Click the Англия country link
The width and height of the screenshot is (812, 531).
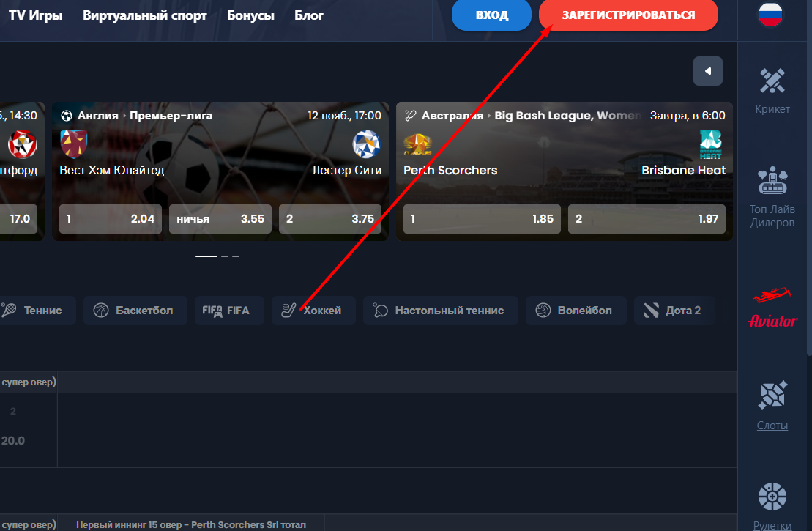[98, 116]
